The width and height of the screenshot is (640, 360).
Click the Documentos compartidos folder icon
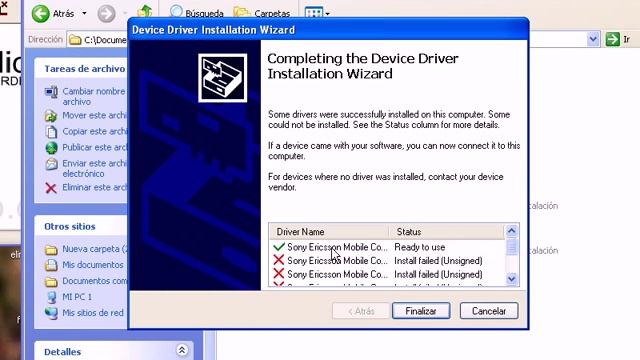[51, 282]
